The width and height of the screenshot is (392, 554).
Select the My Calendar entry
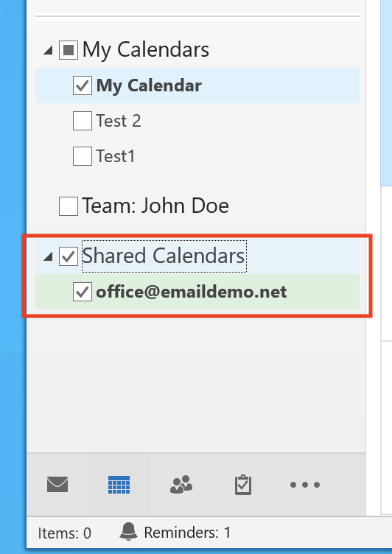pyautogui.click(x=197, y=85)
